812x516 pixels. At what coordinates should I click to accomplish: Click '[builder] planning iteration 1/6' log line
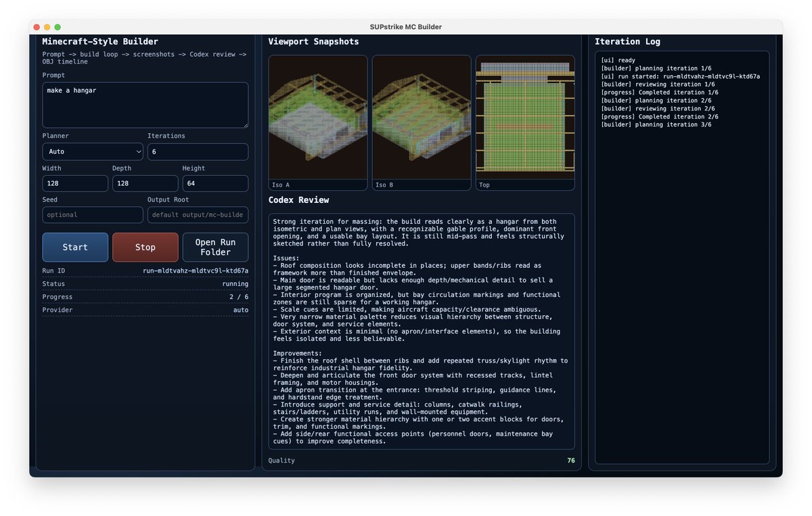point(658,68)
